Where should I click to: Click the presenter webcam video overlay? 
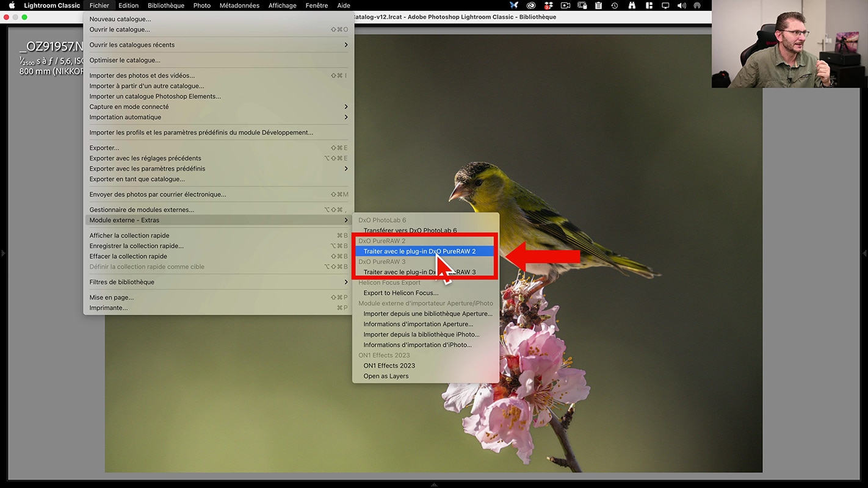coord(790,44)
